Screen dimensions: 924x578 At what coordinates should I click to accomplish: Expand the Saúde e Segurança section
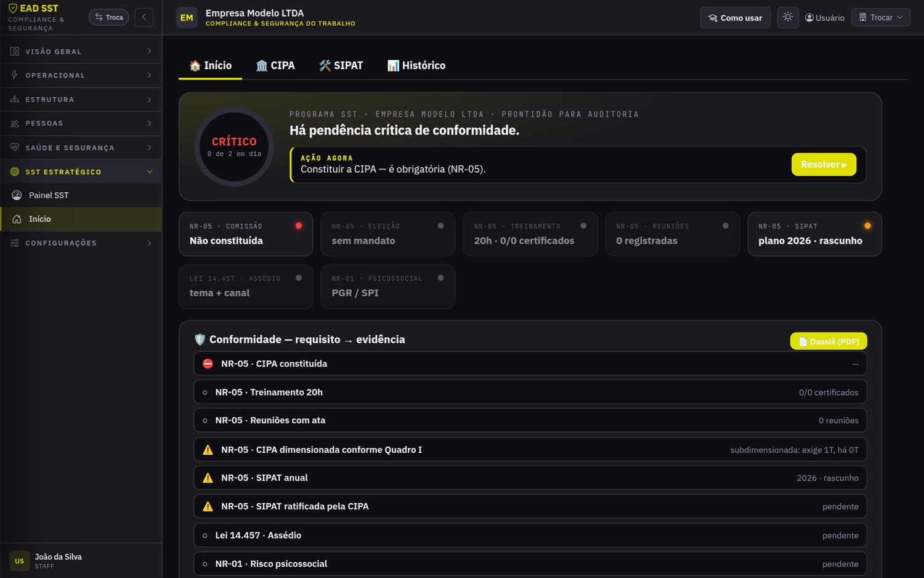(x=81, y=148)
